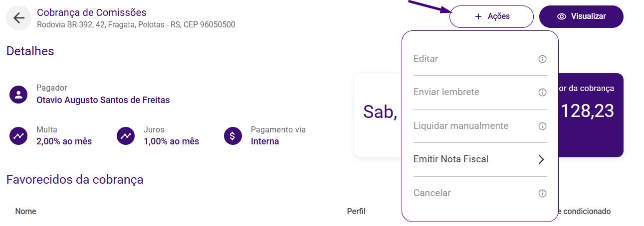Click the Visualizar button

pyautogui.click(x=581, y=16)
